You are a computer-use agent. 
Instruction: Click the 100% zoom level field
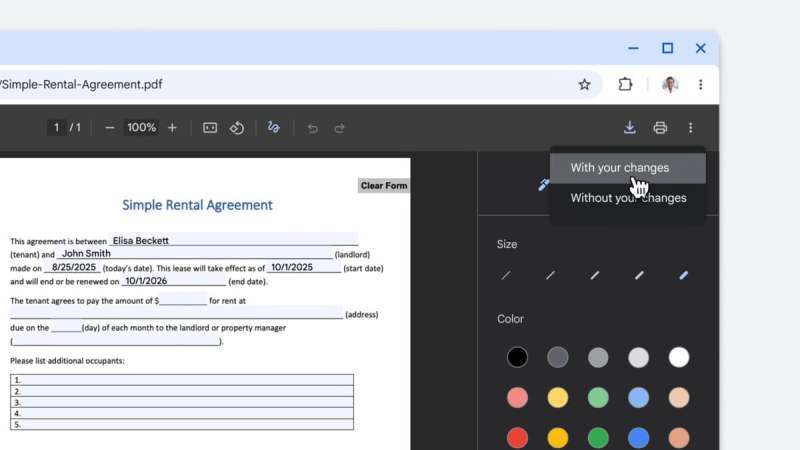coord(141,128)
